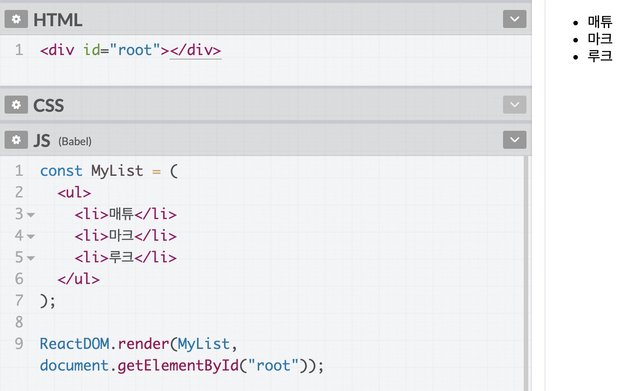Screen dimensions: 640x391
Task: Click the (Babel) preprocessor label
Action: [75, 142]
